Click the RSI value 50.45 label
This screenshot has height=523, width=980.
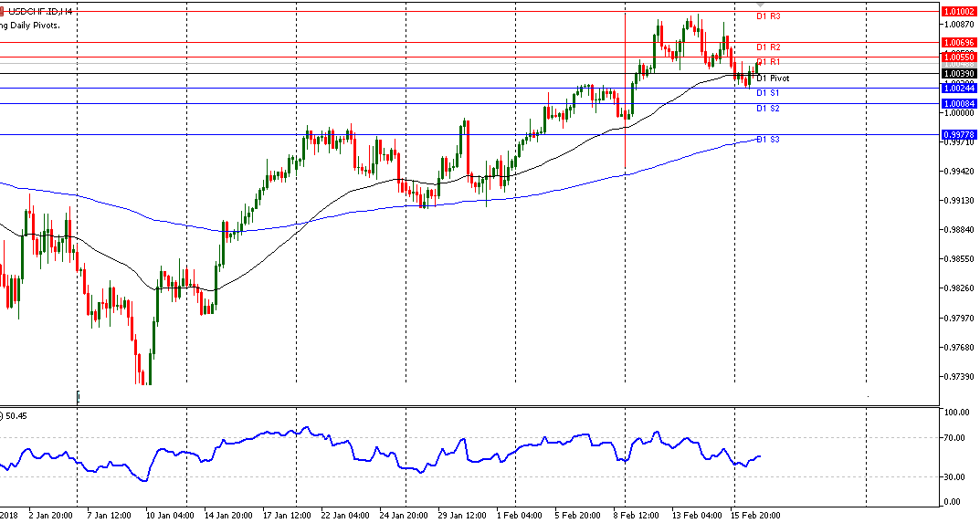[x=16, y=416]
